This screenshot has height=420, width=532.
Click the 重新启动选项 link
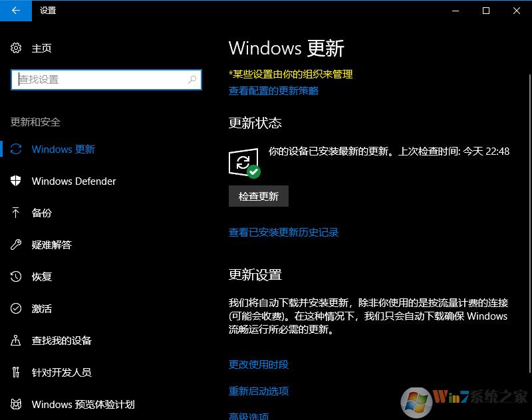(x=256, y=391)
